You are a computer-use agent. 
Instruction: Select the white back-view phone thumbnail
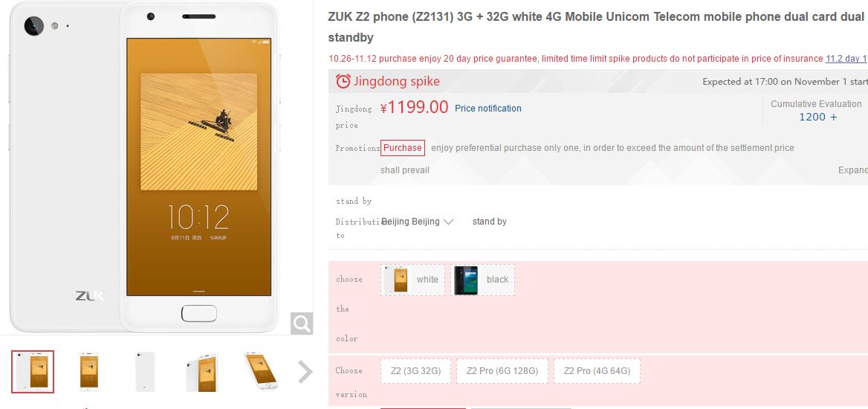click(x=145, y=372)
